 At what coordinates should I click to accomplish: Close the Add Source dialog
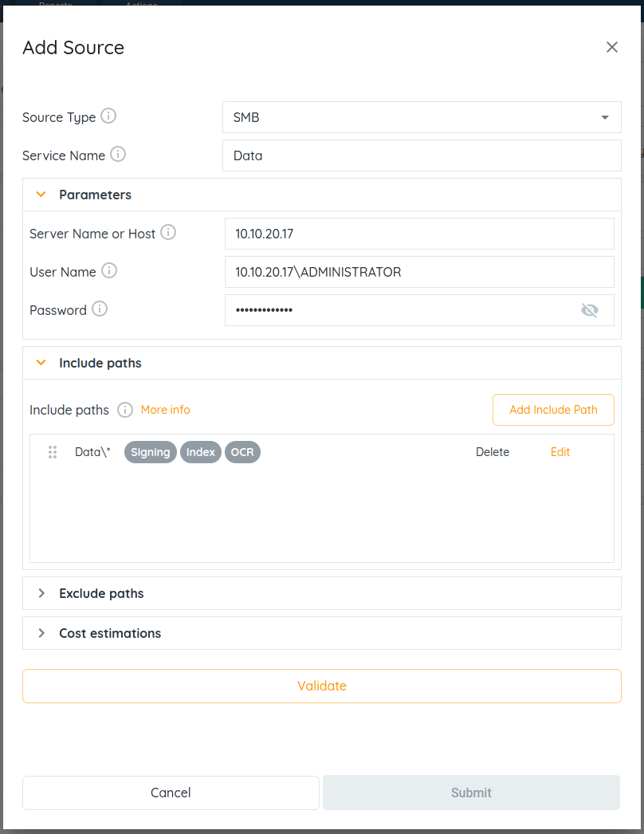tap(612, 47)
